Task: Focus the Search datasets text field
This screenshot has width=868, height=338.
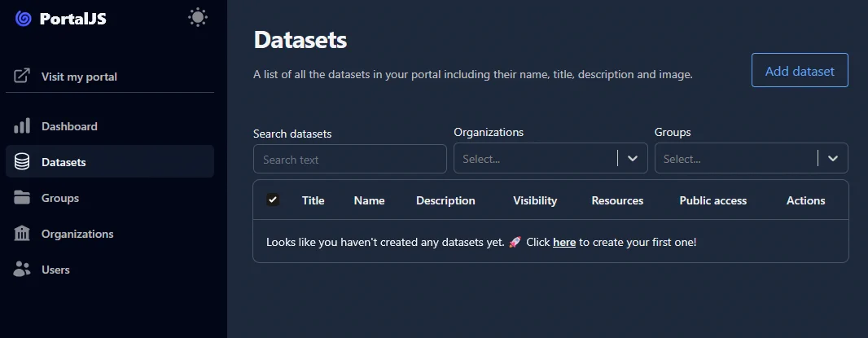Action: tap(350, 159)
